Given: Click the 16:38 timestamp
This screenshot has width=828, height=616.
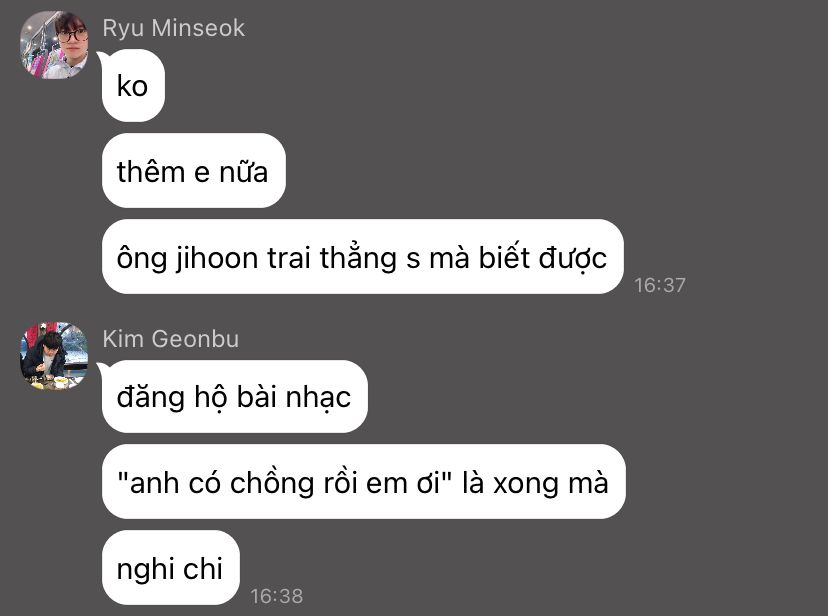Looking at the screenshot, I should tap(277, 596).
